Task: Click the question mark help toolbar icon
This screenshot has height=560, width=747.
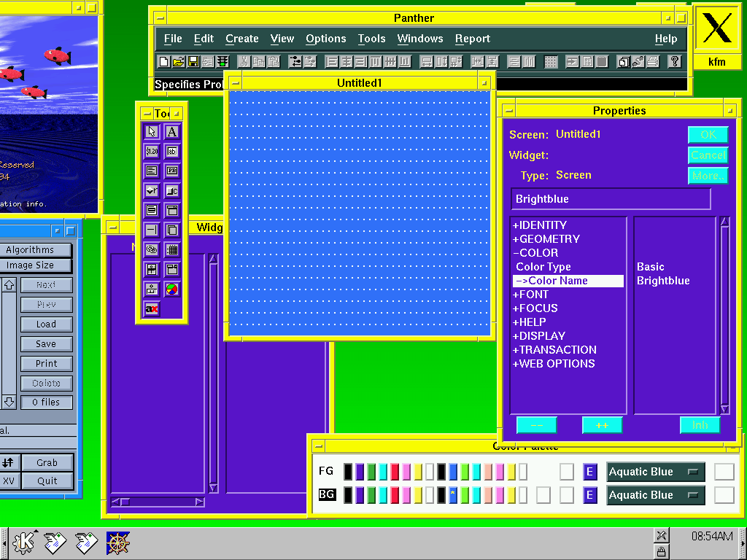Action: [x=675, y=62]
